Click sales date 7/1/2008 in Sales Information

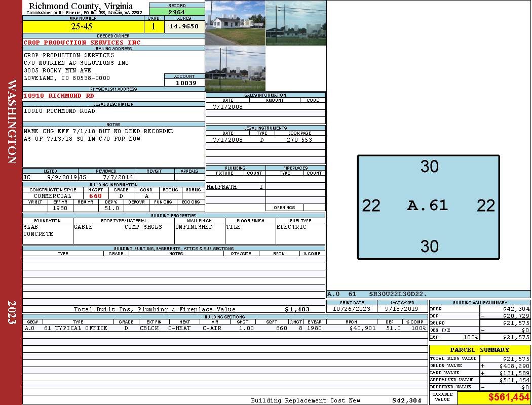point(227,107)
